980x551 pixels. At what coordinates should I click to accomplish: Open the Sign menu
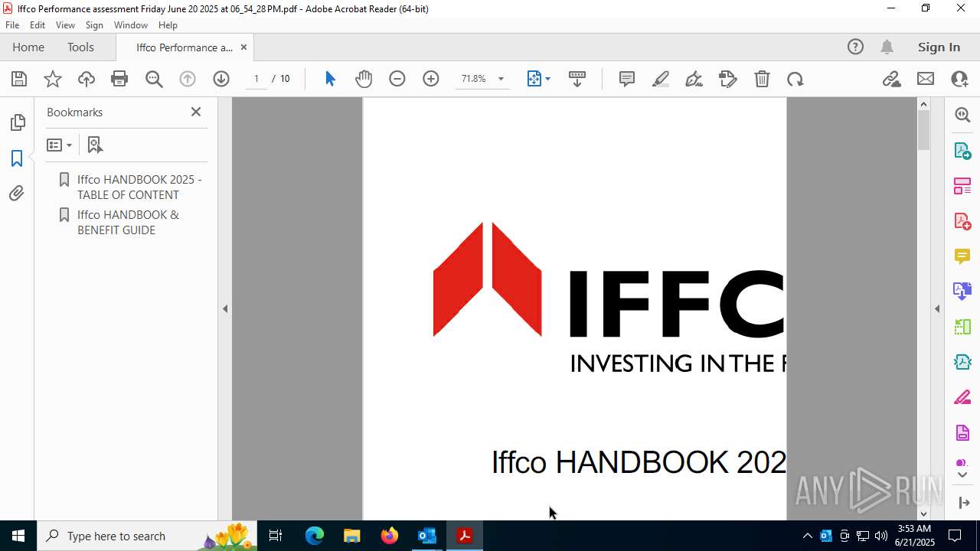tap(95, 25)
